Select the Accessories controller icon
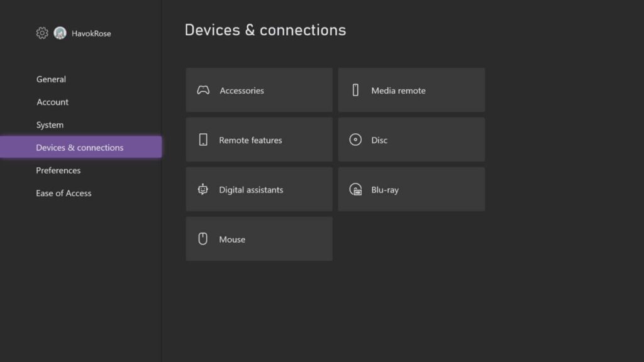This screenshot has height=362, width=644. (203, 90)
